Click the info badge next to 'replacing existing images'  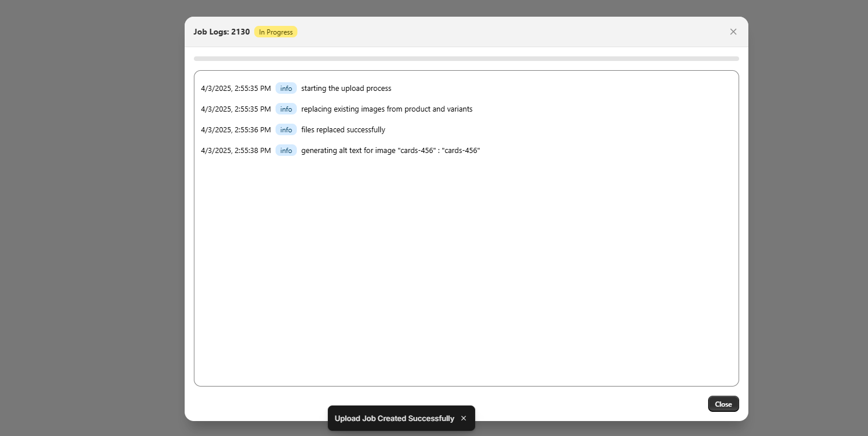click(x=286, y=109)
